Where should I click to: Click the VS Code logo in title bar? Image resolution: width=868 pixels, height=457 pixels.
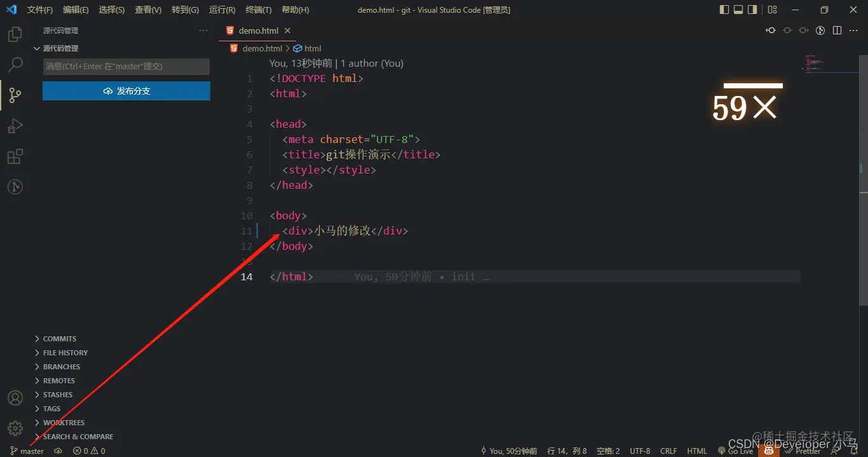coord(11,10)
